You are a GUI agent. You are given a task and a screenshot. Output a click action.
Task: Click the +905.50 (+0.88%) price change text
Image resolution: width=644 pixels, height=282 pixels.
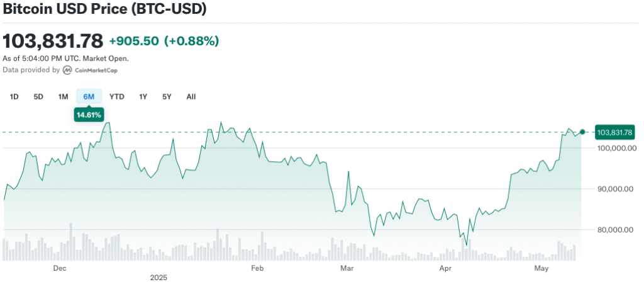pyautogui.click(x=164, y=41)
